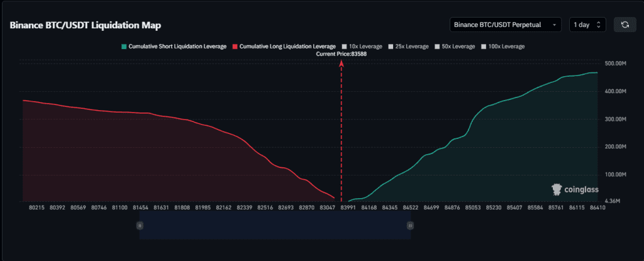This screenshot has width=644, height=261.
Task: Toggle Cumulative Short Liquidation Leverage legend
Action: point(174,47)
